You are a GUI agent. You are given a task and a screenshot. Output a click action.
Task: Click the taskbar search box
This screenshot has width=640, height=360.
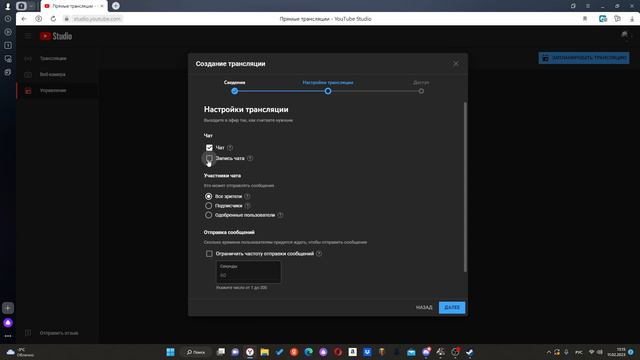coord(196,352)
